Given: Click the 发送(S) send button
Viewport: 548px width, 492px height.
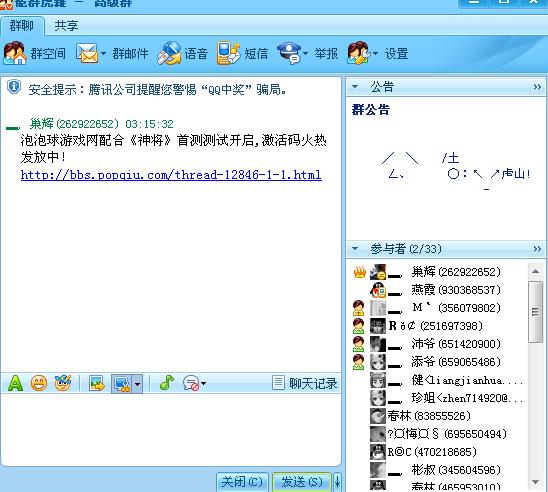Looking at the screenshot, I should [x=302, y=482].
